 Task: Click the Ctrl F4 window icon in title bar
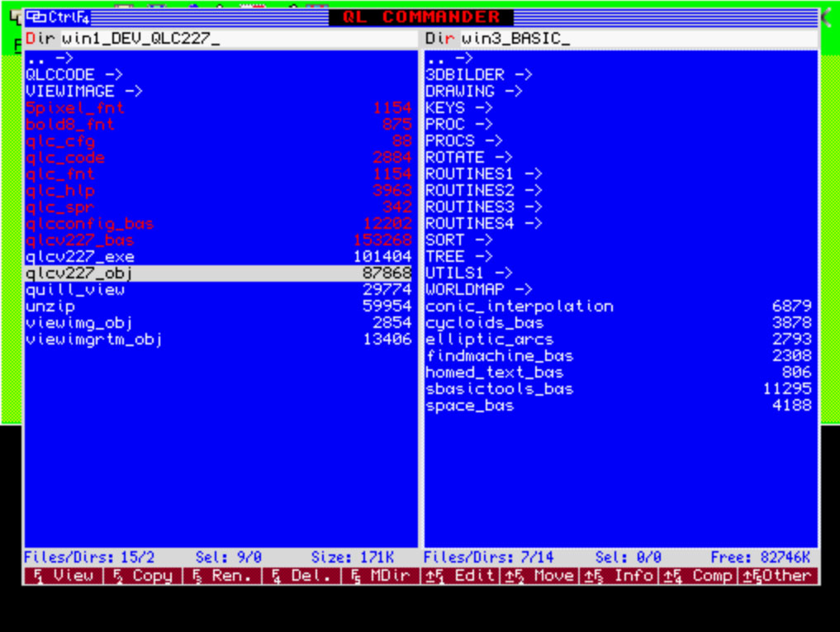(57, 17)
